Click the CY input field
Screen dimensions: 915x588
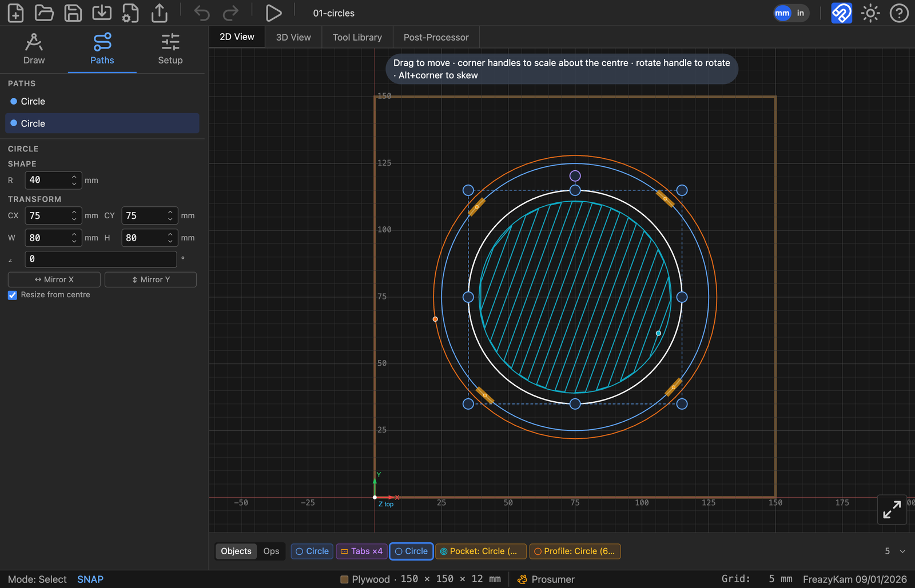(x=150, y=215)
